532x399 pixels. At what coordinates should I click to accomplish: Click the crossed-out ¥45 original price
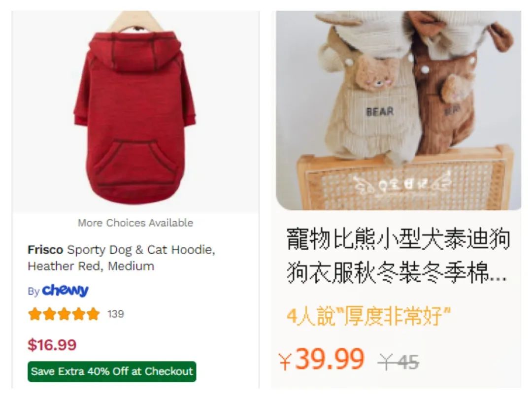click(399, 362)
